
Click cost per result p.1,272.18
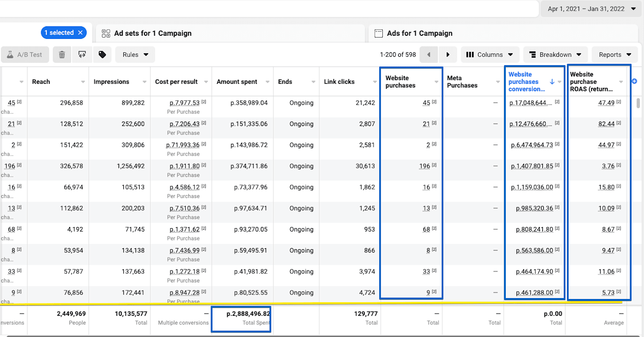(x=184, y=272)
